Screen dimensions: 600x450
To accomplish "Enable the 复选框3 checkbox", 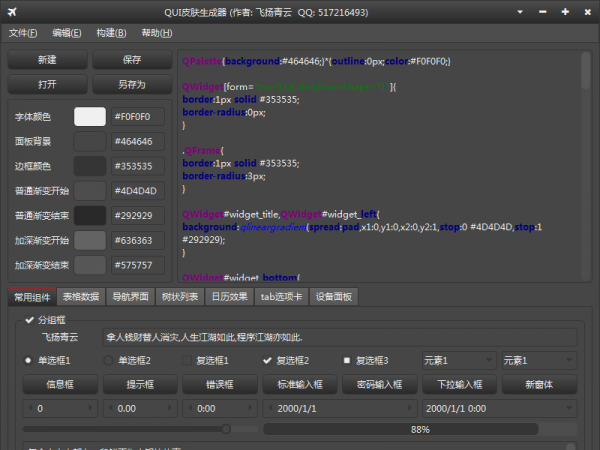I will point(347,360).
